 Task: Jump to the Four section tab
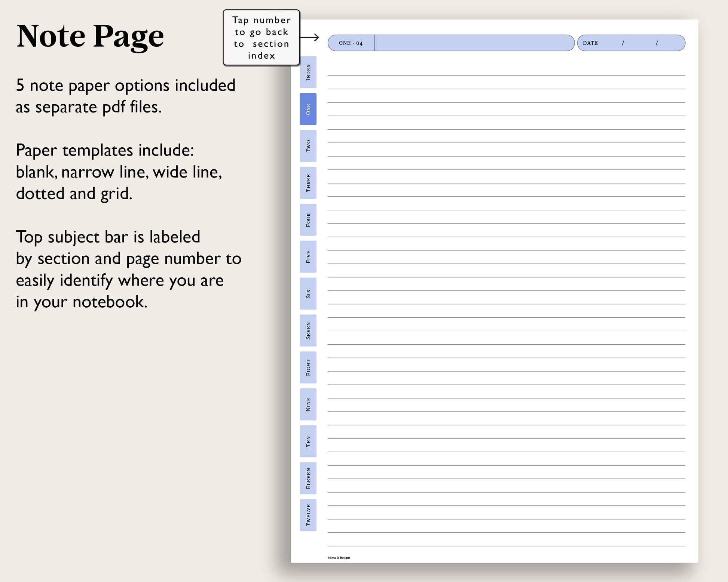point(308,220)
